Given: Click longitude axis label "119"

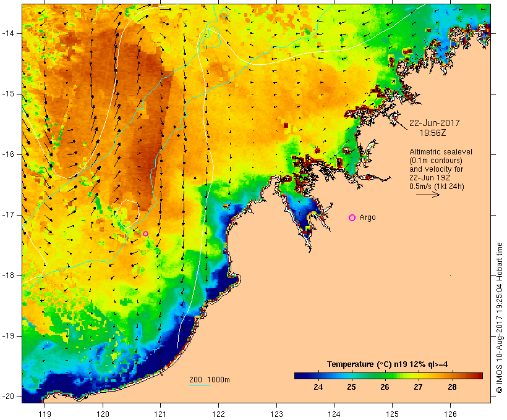Looking at the screenshot, I should point(45,414).
